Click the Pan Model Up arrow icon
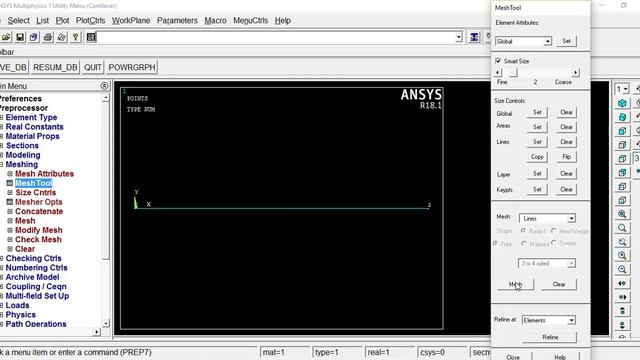640x360 pixels. pyautogui.click(x=622, y=311)
